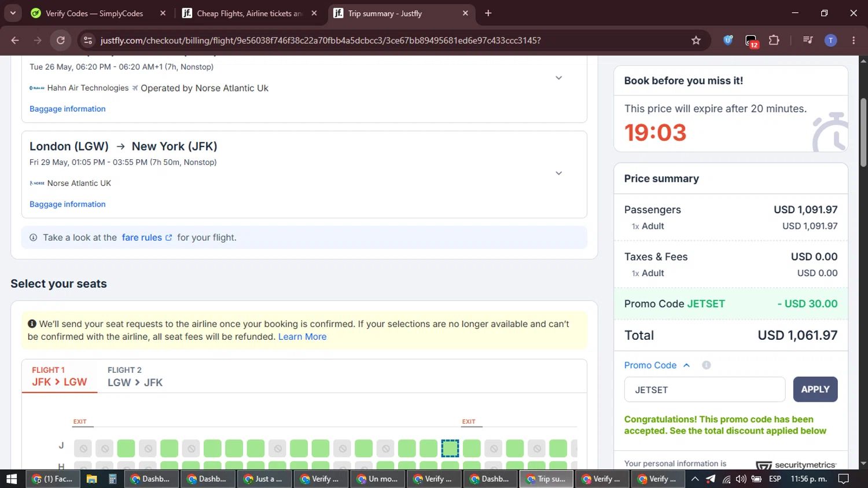Select the FLIGHT 1 JFK > LGW seat tab
868x488 pixels.
click(x=59, y=376)
